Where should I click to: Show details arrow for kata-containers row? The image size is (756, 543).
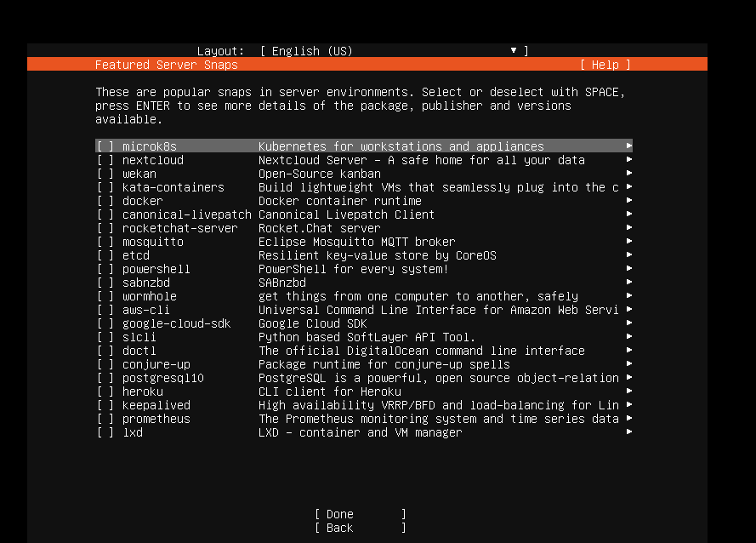628,186
